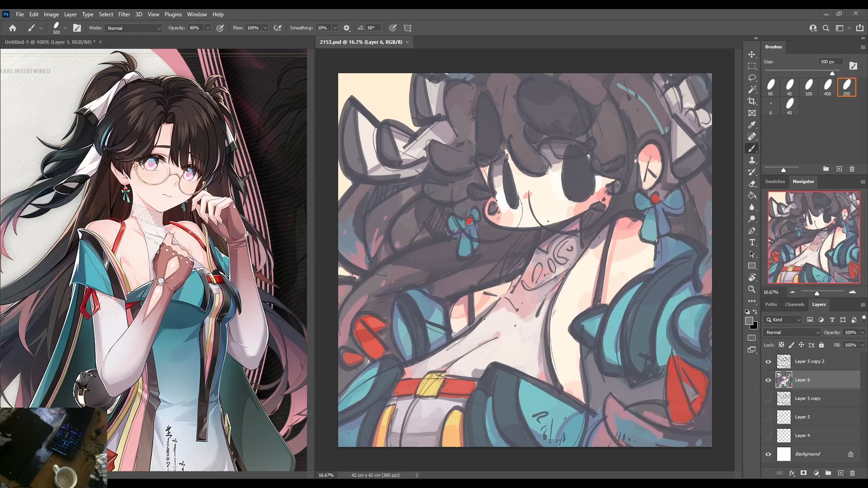Select the Eyedropper tool

(752, 125)
